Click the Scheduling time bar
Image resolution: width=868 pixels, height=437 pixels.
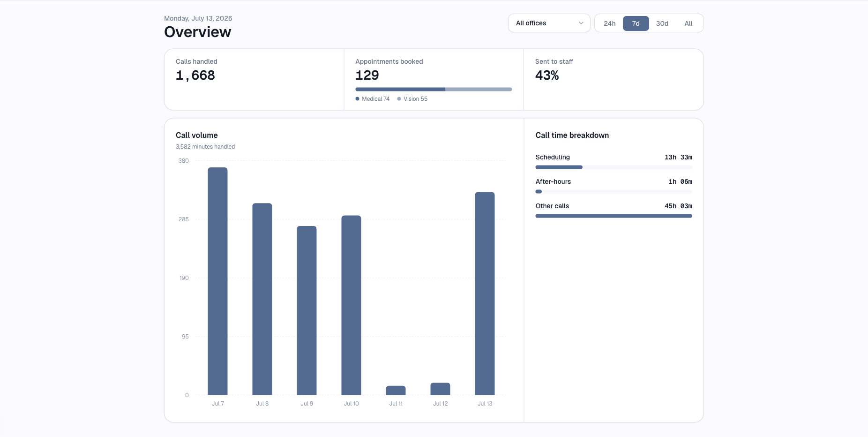click(614, 167)
